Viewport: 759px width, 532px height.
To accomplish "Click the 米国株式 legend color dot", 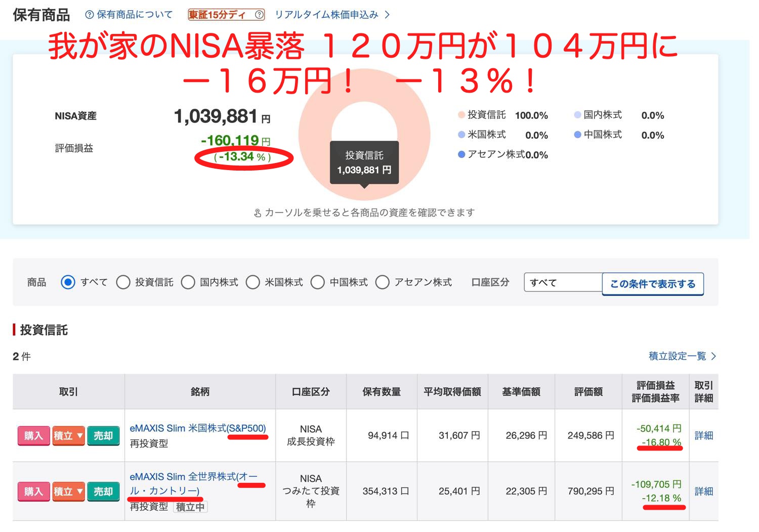I will click(461, 135).
